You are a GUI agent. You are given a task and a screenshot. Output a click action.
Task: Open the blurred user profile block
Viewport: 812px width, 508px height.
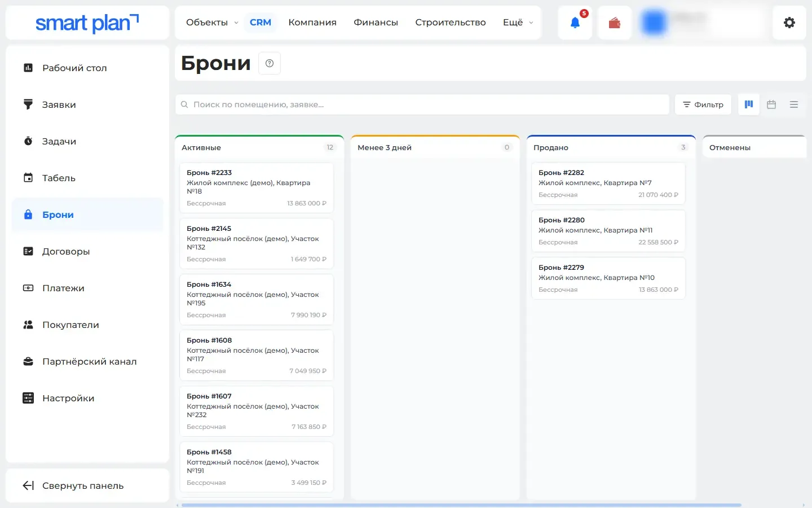702,23
